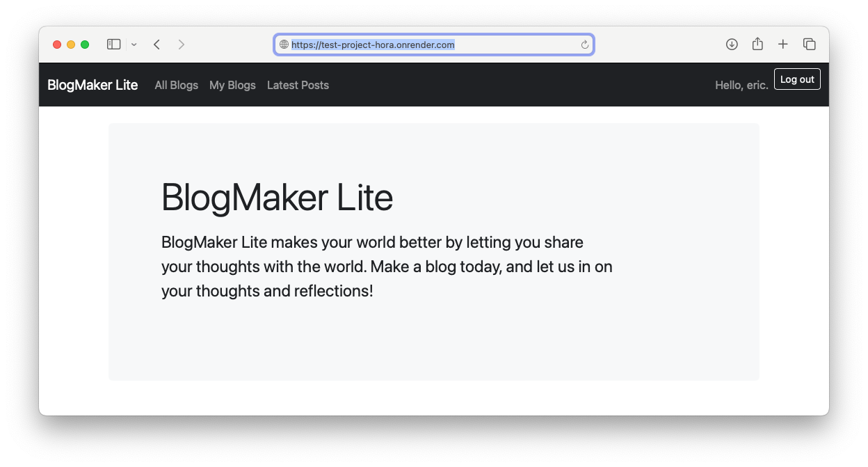Open the All Blogs nav item

[176, 85]
